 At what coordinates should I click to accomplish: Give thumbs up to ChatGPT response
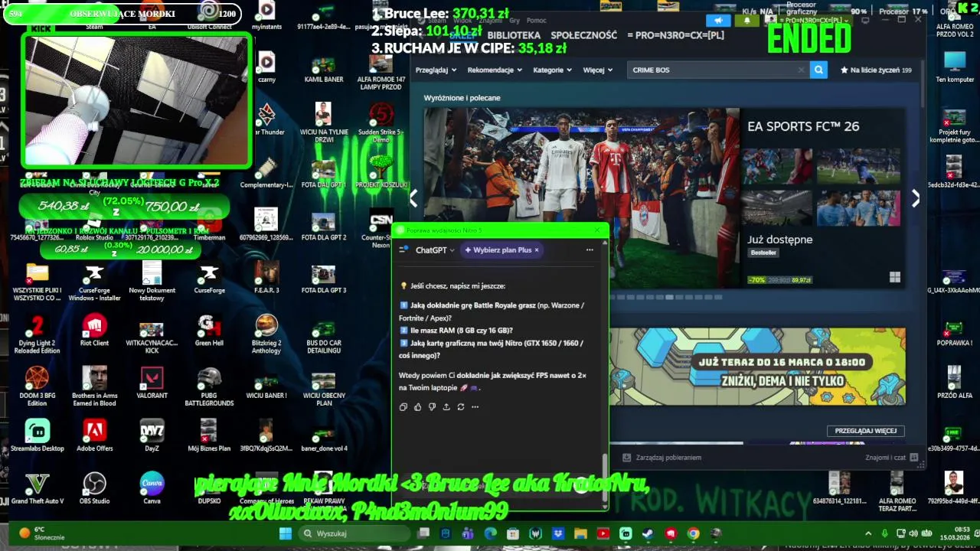(x=417, y=407)
